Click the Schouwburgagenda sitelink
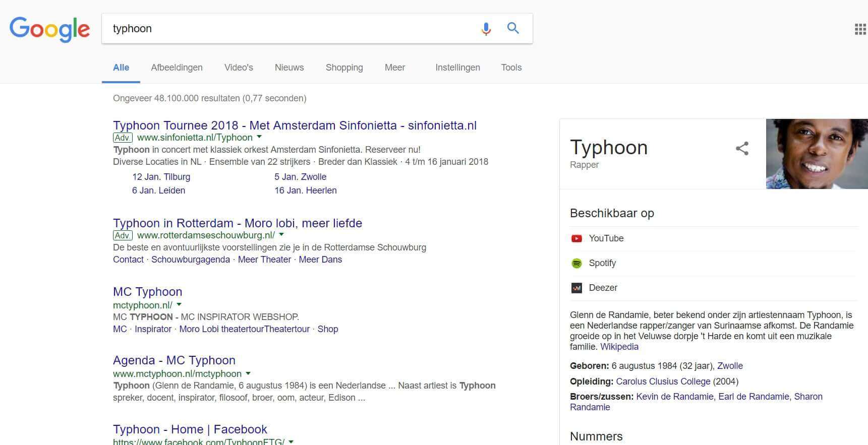This screenshot has height=445, width=868. (191, 260)
